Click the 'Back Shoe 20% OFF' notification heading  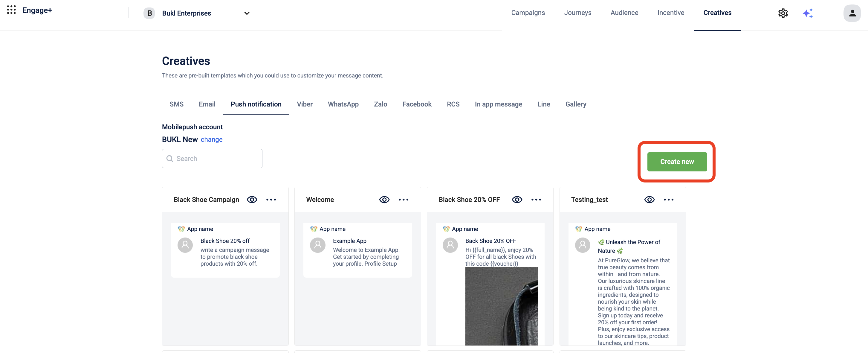click(490, 241)
